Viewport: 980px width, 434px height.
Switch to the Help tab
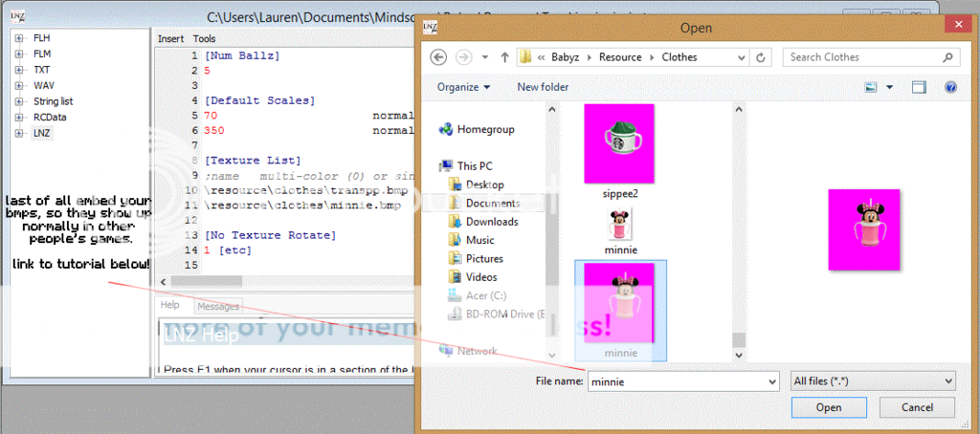tap(170, 305)
